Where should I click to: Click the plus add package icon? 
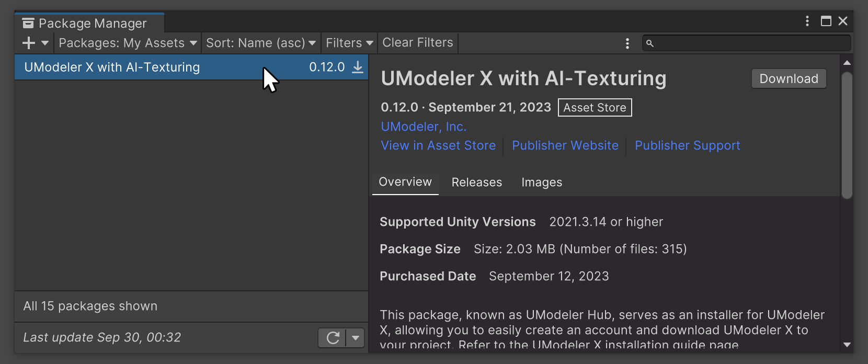pos(29,43)
